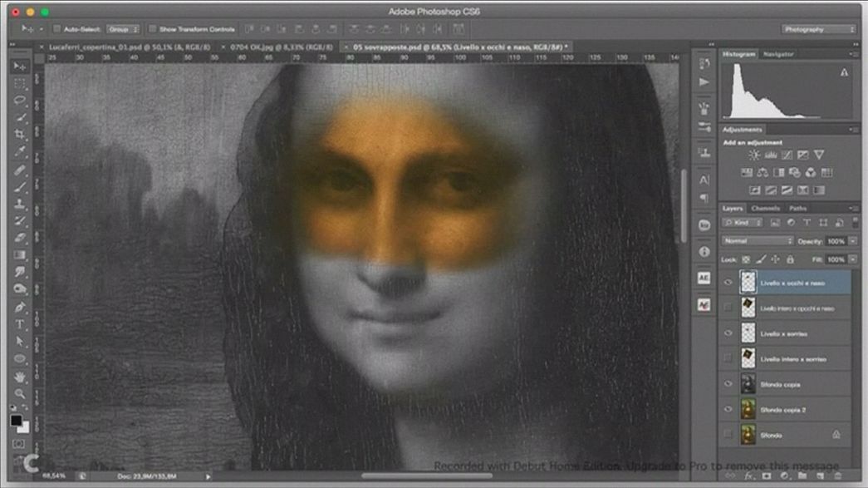Switch to 0704 OK.jpg document tab
The height and width of the screenshot is (488, 868).
pos(282,47)
